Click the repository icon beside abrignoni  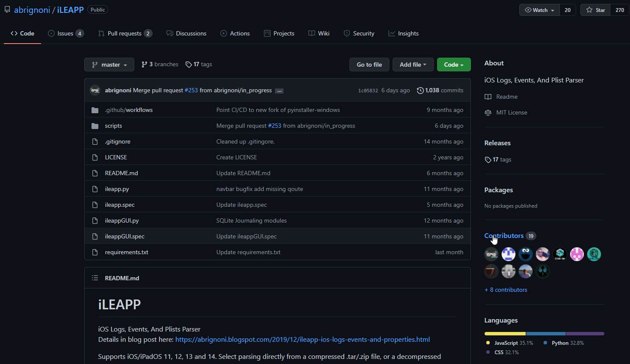pos(7,9)
